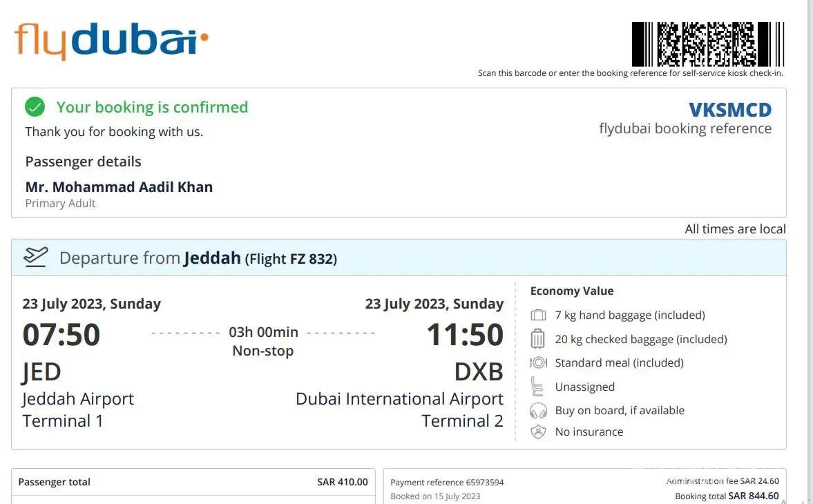Image resolution: width=813 pixels, height=504 pixels.
Task: Click the 07:50 departure time
Action: (61, 335)
